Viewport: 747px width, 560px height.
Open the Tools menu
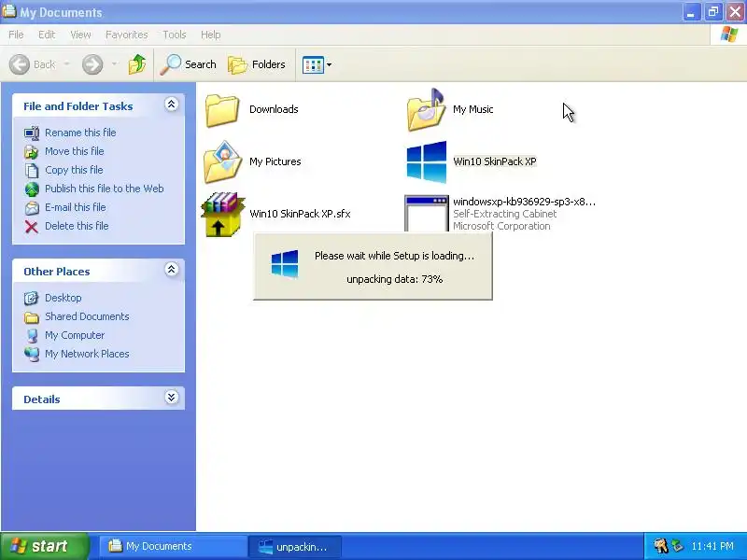coord(175,35)
